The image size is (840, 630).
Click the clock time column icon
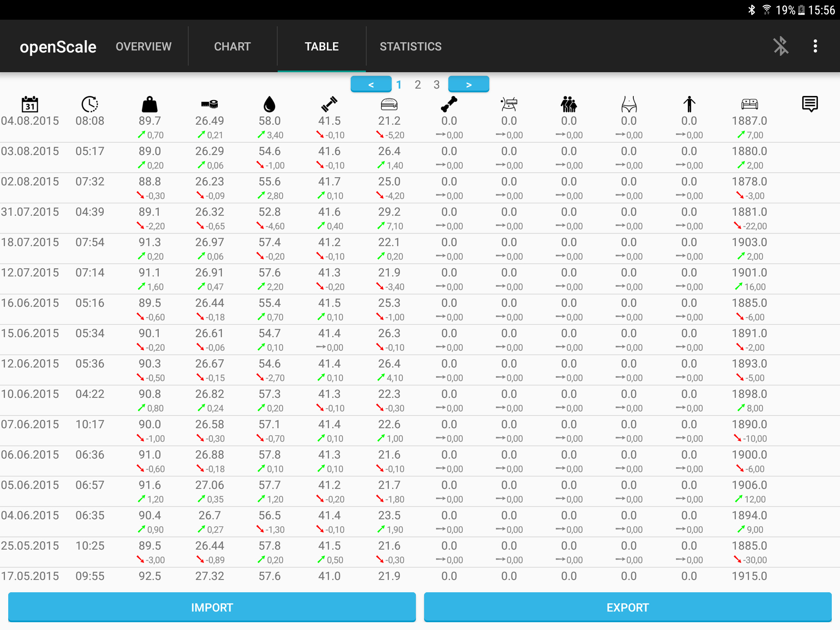(90, 104)
